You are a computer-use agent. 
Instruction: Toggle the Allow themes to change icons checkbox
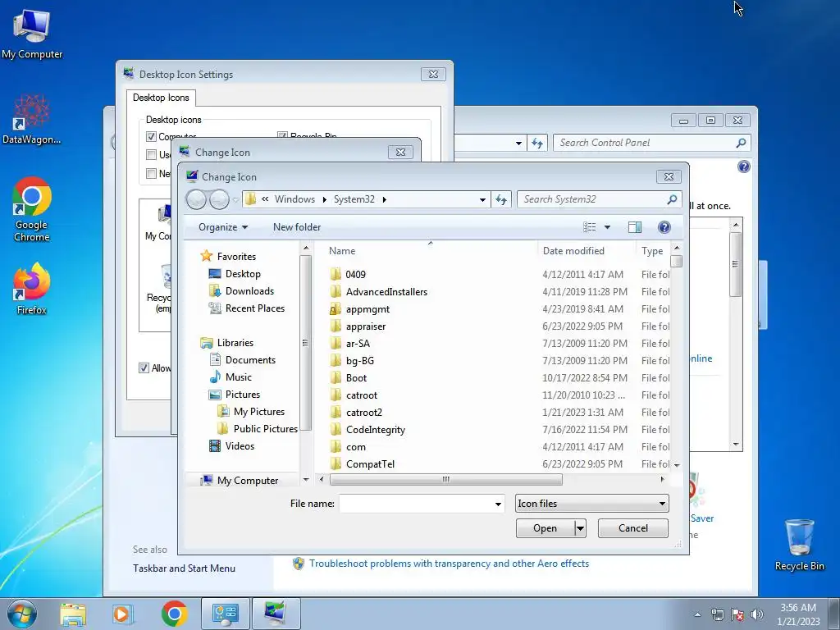click(144, 368)
